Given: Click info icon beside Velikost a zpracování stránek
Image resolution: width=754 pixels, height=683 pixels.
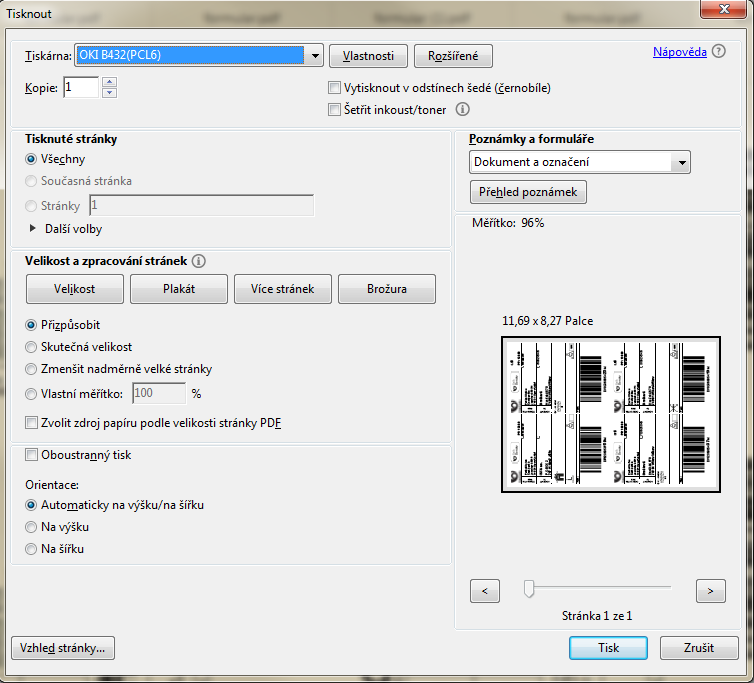Looking at the screenshot, I should tap(198, 261).
